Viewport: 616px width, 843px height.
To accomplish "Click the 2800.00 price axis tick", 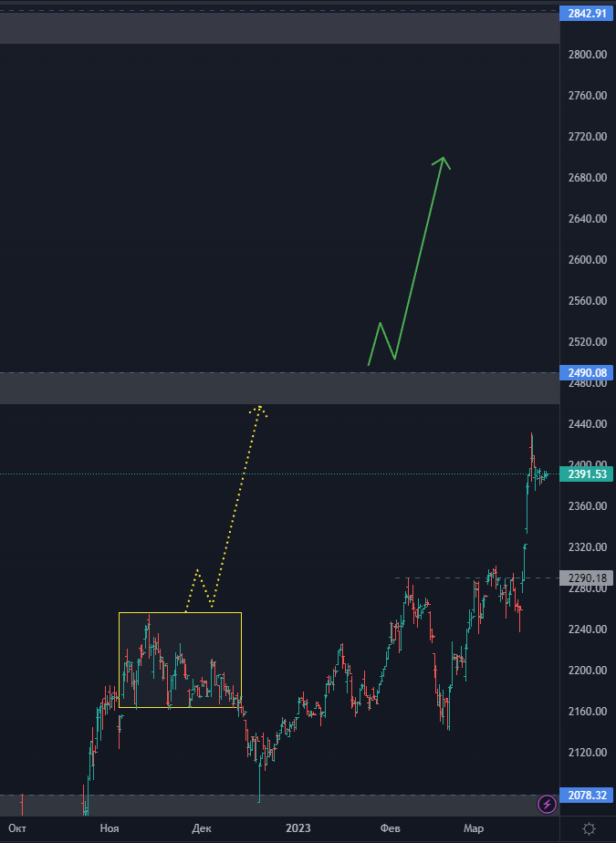I will 588,55.
